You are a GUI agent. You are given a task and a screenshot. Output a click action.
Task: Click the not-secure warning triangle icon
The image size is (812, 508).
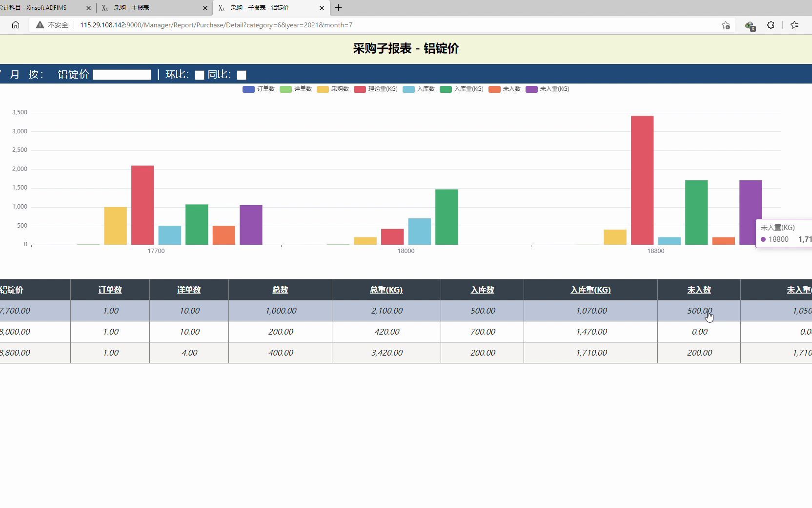click(40, 25)
